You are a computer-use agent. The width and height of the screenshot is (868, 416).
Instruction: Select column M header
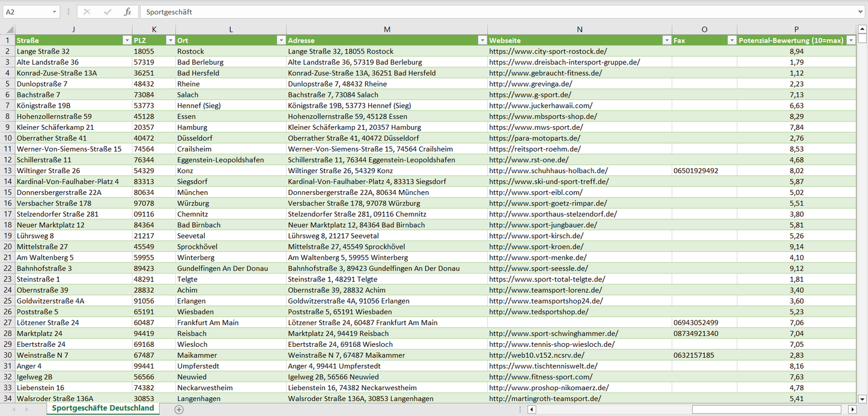387,29
